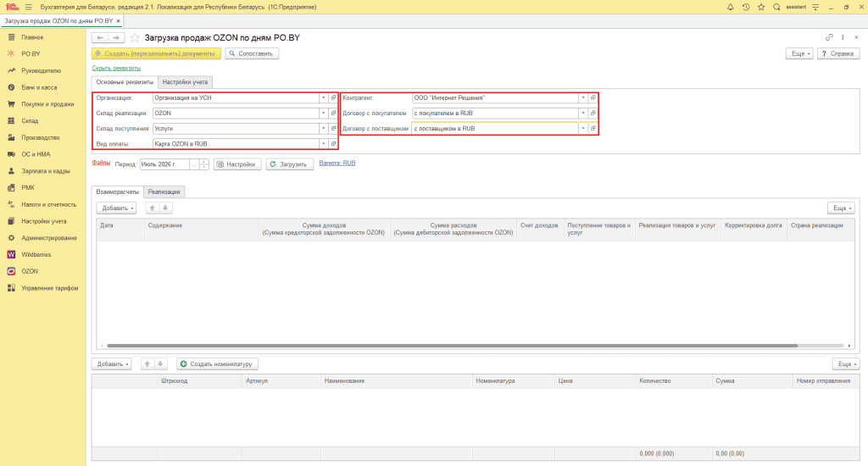The height and width of the screenshot is (466, 868).
Task: Expand Договор с покупателем dropdown
Action: tap(583, 113)
